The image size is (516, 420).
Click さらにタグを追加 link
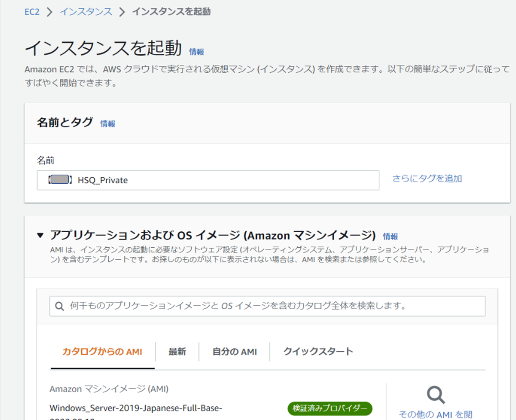tap(427, 178)
